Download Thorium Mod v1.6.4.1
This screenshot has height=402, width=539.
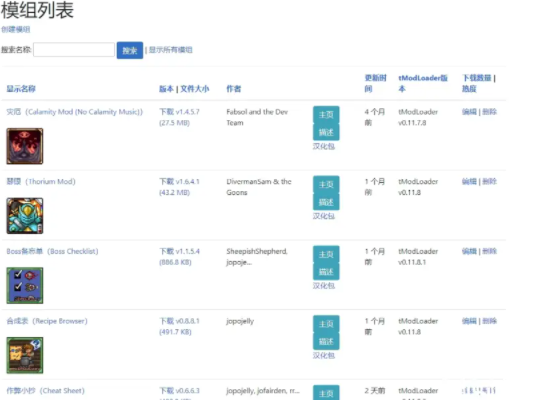179,187
